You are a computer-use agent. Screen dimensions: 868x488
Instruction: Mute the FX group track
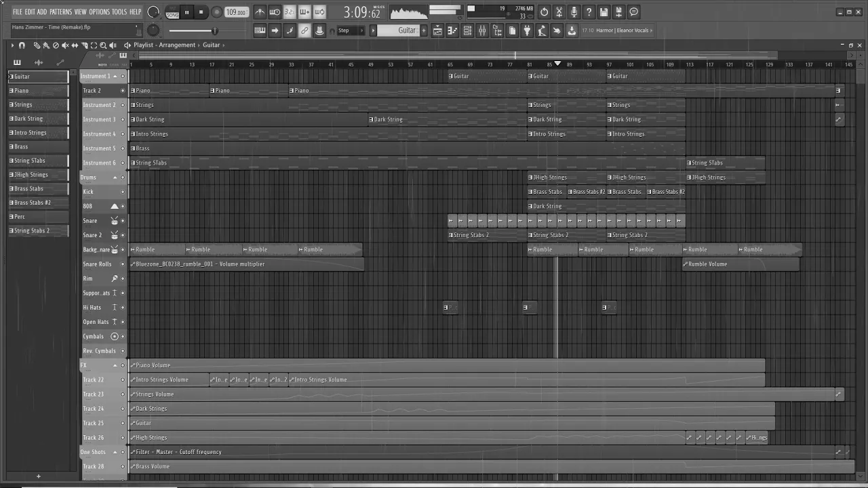123,365
